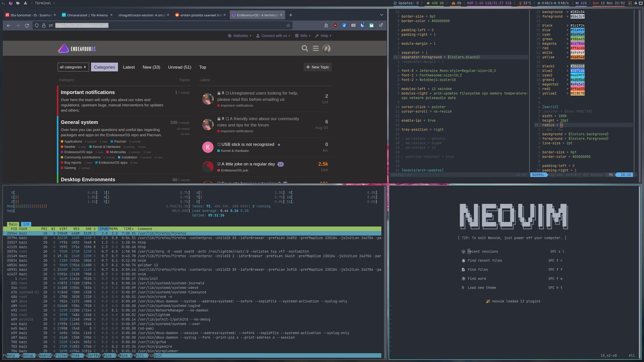Click the Pacman subcategory link

coord(120,141)
